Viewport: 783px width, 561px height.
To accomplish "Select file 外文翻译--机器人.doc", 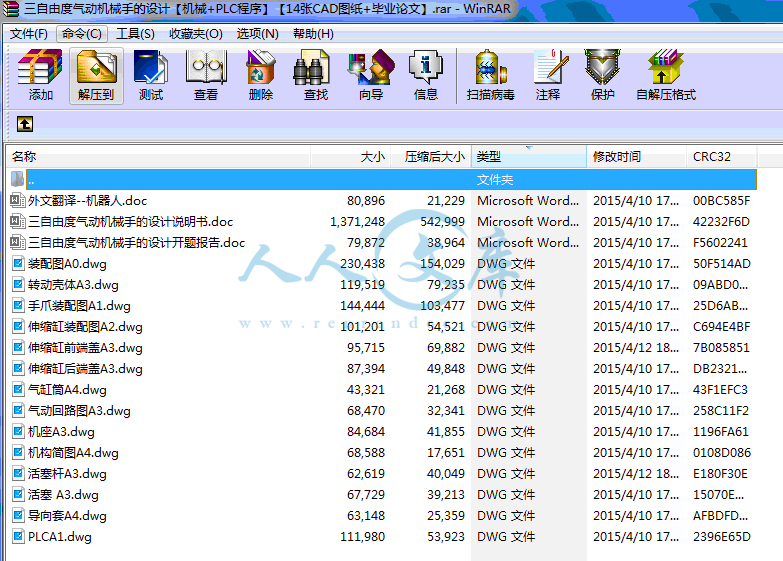I will (87, 201).
